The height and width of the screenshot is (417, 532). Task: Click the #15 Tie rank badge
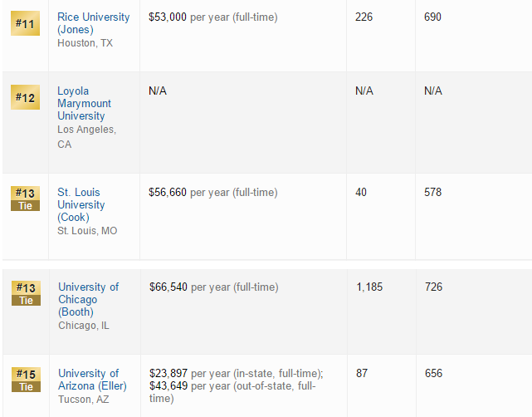pyautogui.click(x=25, y=380)
